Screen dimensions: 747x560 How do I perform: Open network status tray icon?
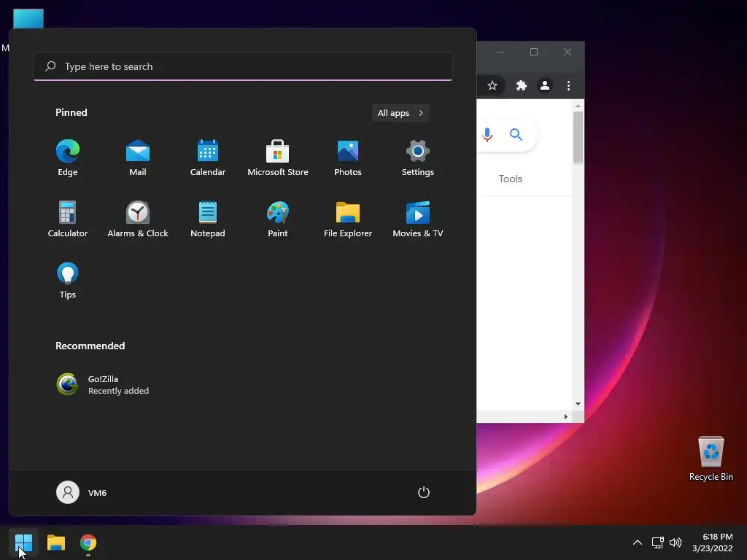click(x=658, y=542)
